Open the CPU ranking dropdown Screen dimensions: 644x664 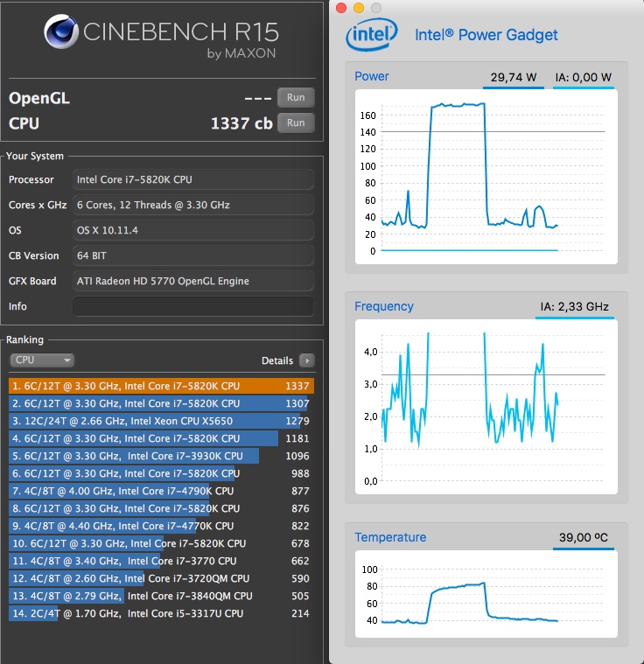pyautogui.click(x=41, y=360)
